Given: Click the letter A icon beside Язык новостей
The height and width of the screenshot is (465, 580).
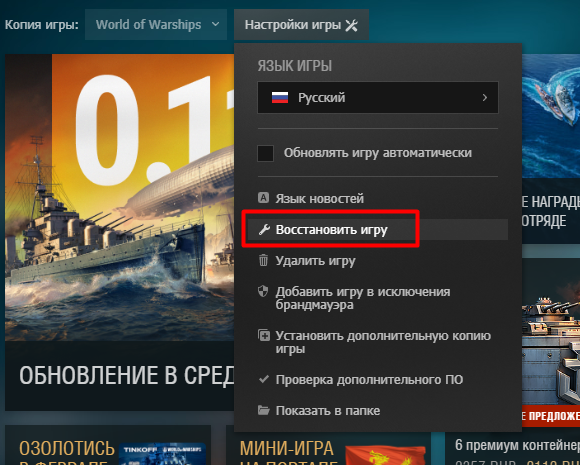Looking at the screenshot, I should [x=263, y=198].
